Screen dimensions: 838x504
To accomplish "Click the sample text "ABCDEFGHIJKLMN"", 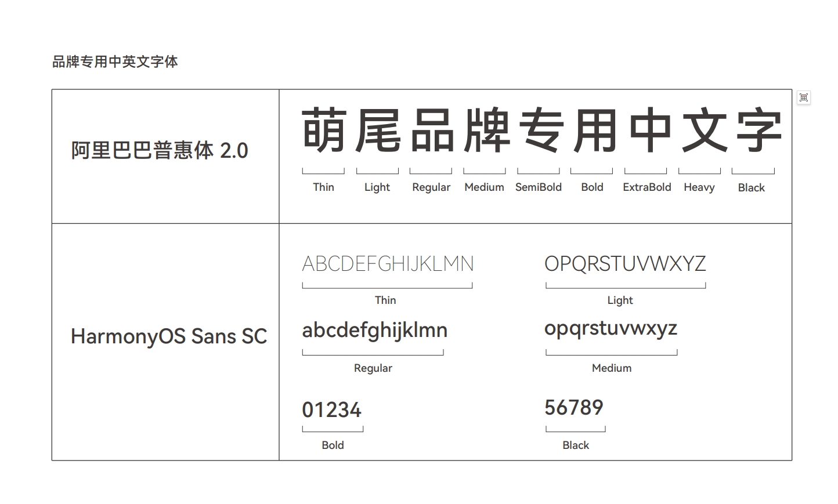I will [388, 264].
